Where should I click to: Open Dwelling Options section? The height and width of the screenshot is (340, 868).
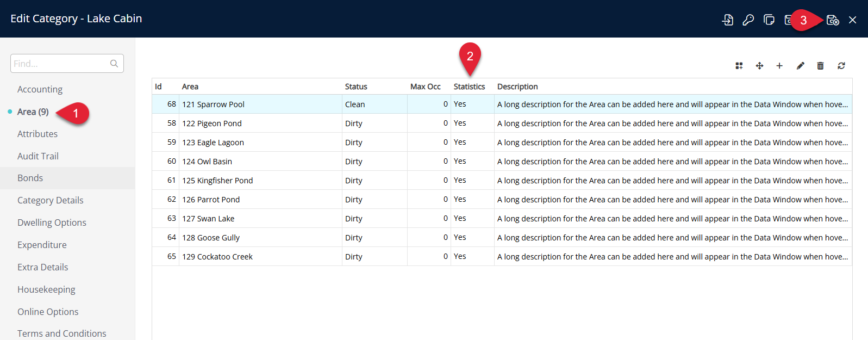(x=52, y=222)
